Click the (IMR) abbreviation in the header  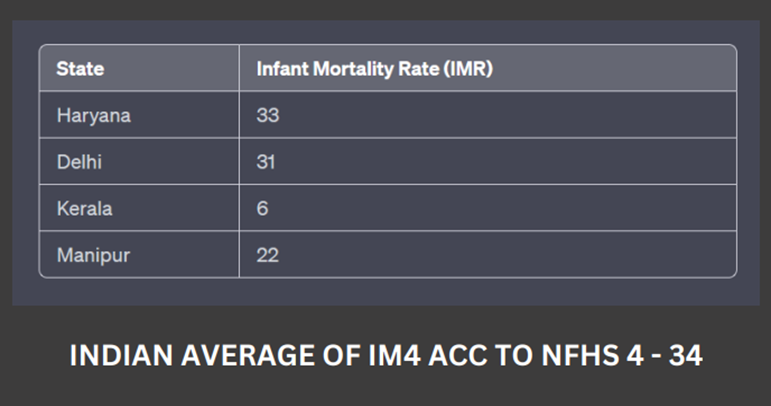(x=467, y=70)
